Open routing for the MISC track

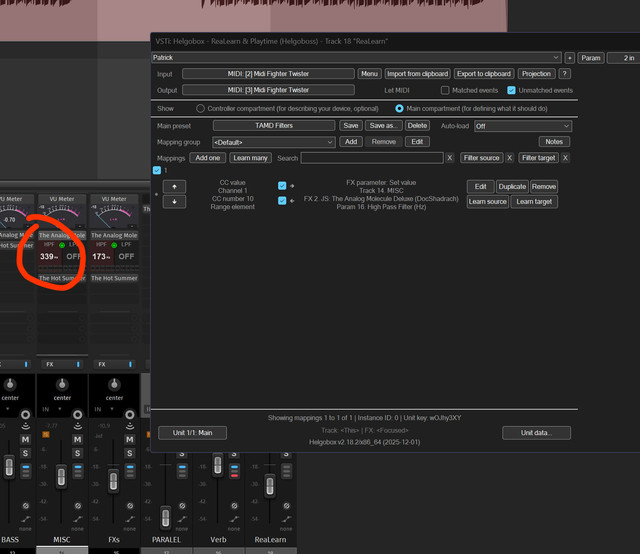(78, 471)
